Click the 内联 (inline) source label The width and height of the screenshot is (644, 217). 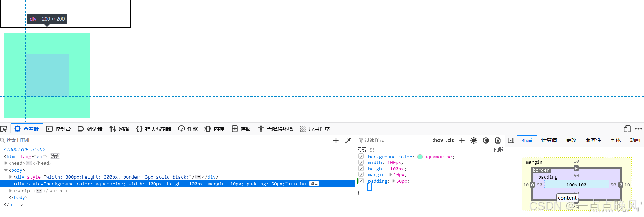[x=499, y=149]
